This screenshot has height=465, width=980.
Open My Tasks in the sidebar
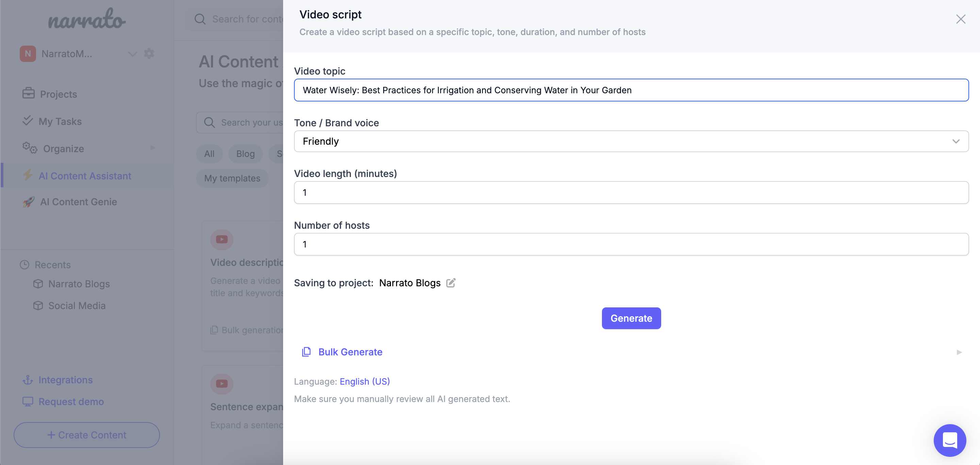point(60,122)
